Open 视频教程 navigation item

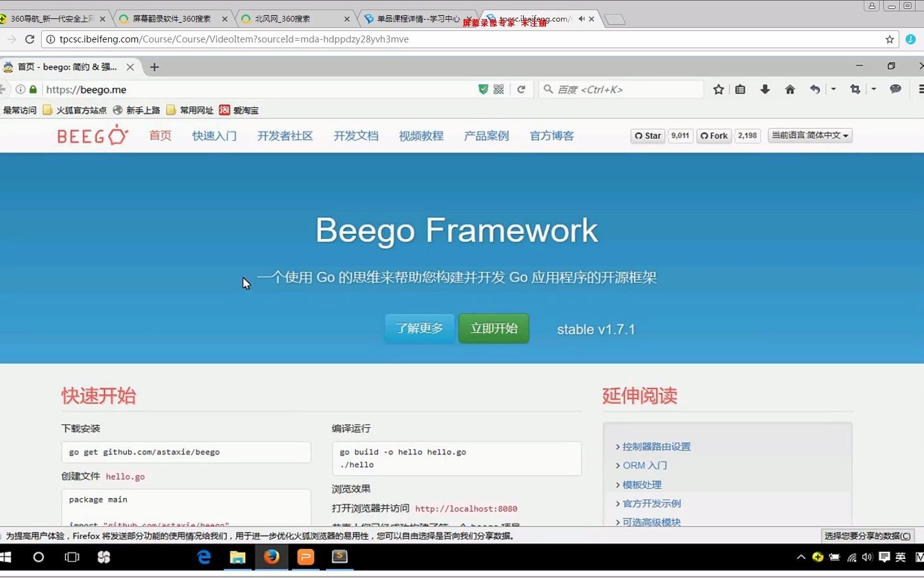point(421,136)
